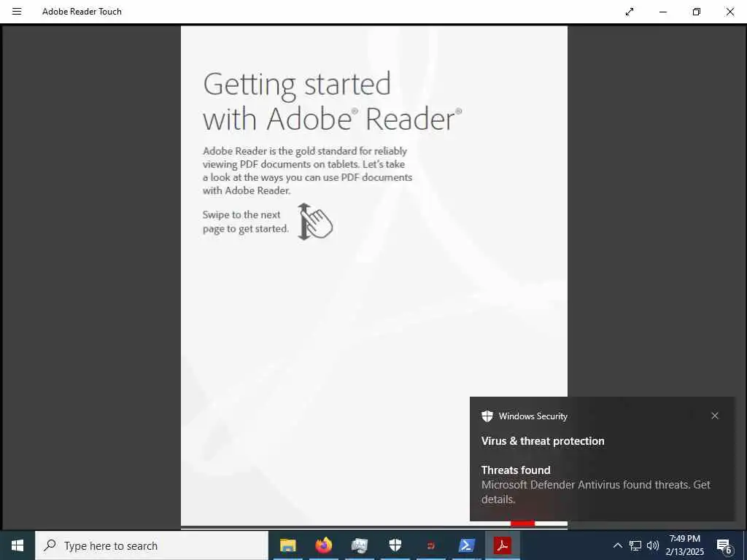This screenshot has width=747, height=560.
Task: Open the Windows Start menu
Action: 18,545
